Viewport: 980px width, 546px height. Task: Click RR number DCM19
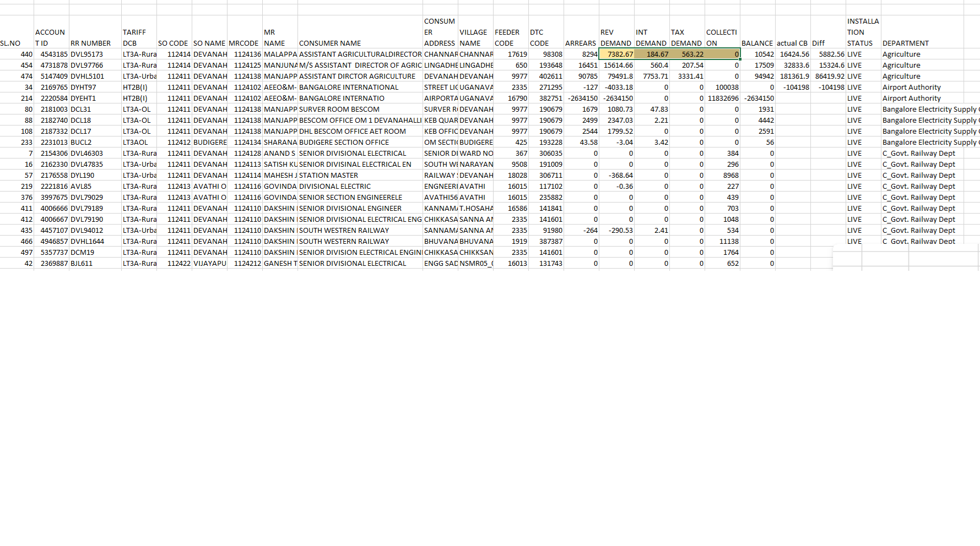click(95, 252)
